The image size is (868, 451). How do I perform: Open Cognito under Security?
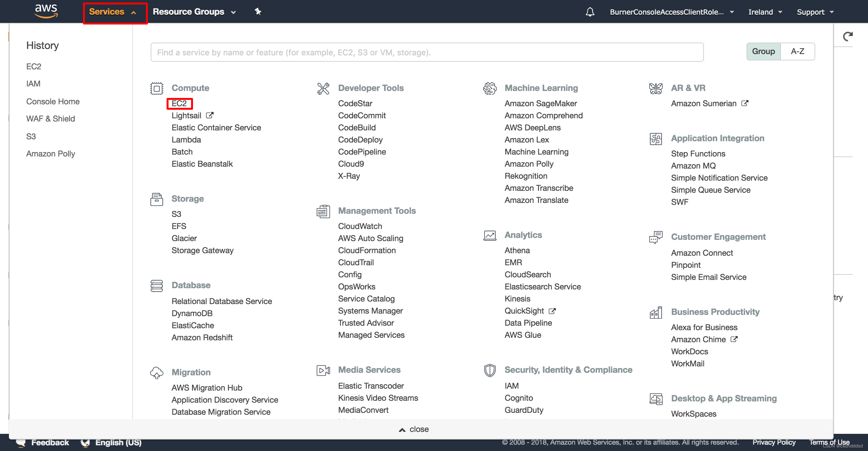tap(519, 398)
